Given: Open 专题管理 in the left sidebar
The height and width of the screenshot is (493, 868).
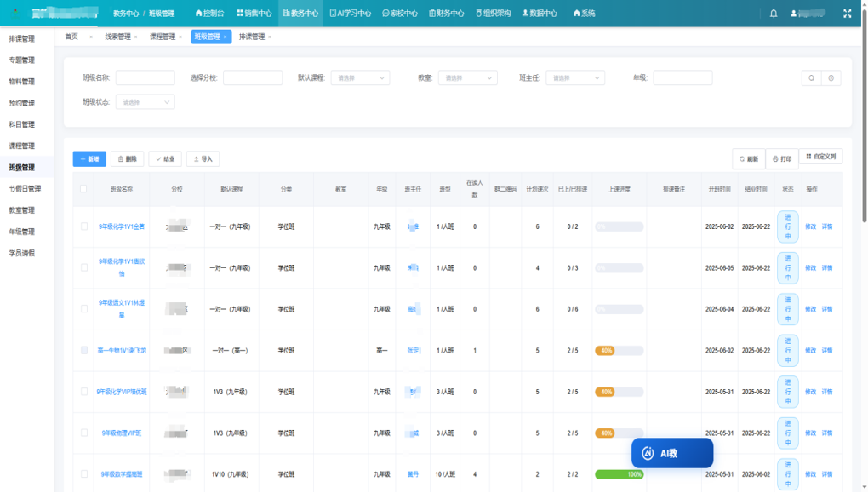Looking at the screenshot, I should pos(22,60).
